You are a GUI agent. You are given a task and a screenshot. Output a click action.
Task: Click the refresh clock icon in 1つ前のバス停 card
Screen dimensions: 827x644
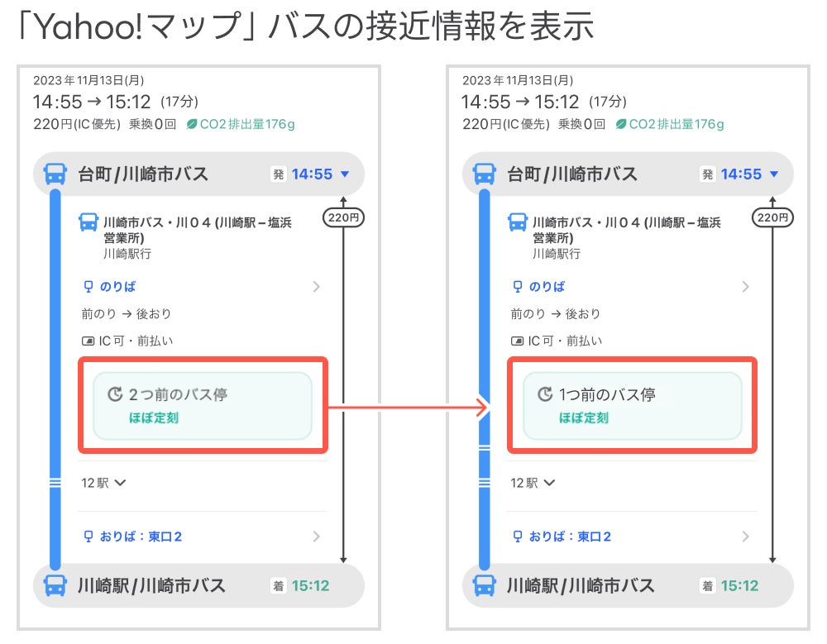(x=545, y=394)
